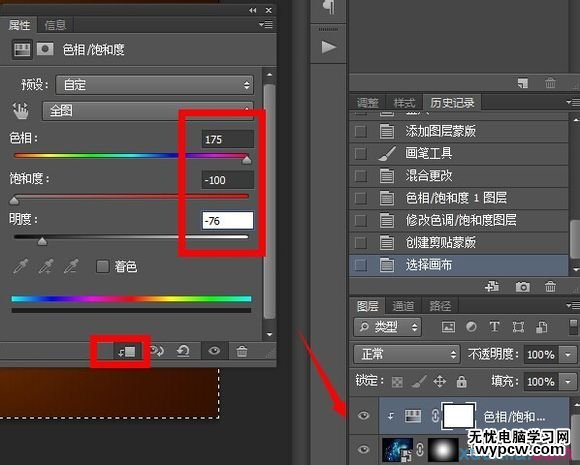The image size is (580, 465).
Task: Select history state 修改色调/饱和度图层
Action: pyautogui.click(x=459, y=220)
